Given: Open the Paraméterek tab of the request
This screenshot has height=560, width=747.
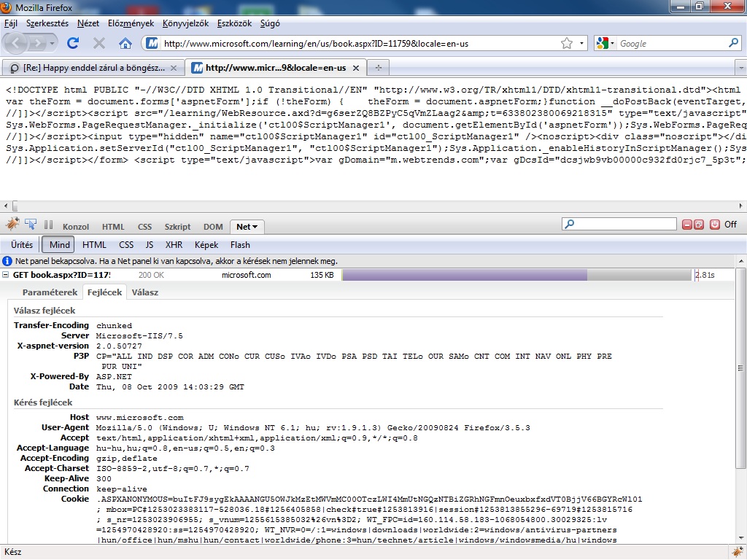Looking at the screenshot, I should tap(50, 292).
